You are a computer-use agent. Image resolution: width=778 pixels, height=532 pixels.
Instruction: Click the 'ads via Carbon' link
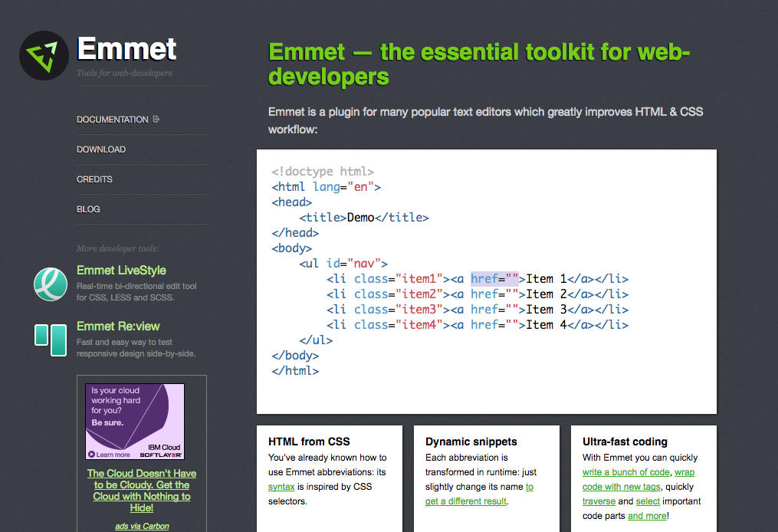coord(142,526)
